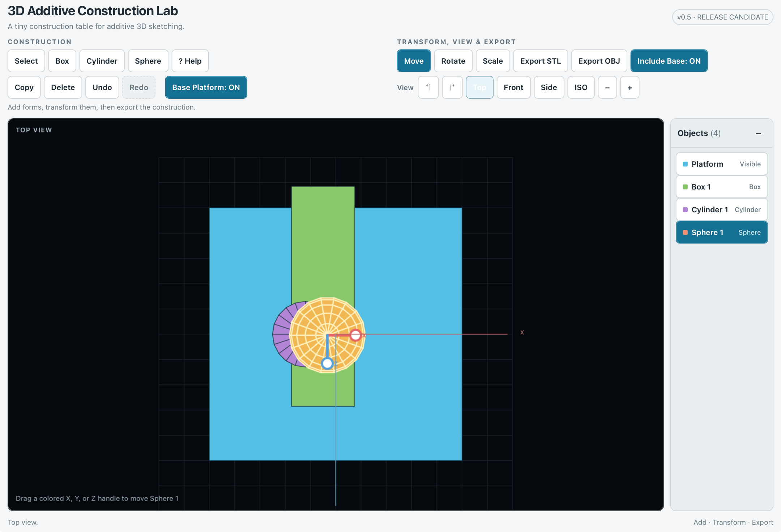The image size is (781, 532).
Task: Export the model as OBJ
Action: (x=599, y=61)
